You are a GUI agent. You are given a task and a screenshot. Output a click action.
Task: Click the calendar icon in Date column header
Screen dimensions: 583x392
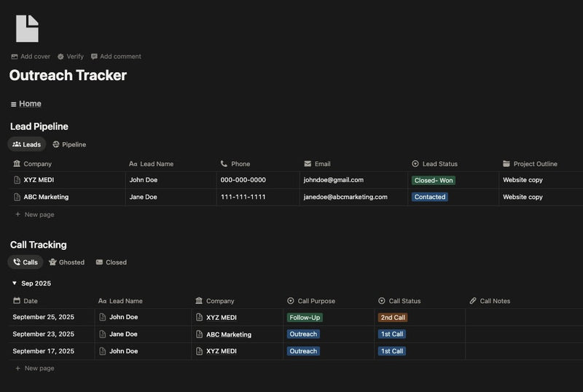pos(17,301)
